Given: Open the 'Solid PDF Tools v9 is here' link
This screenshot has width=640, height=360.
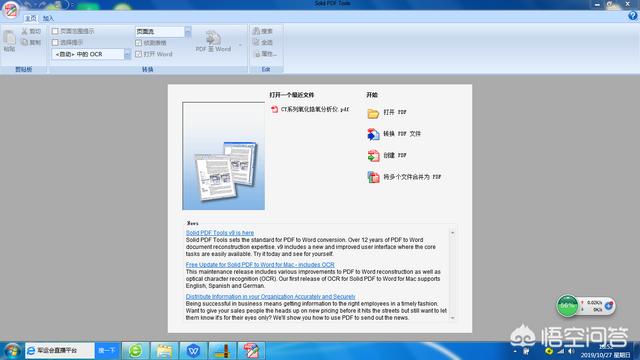Looking at the screenshot, I should (220, 233).
